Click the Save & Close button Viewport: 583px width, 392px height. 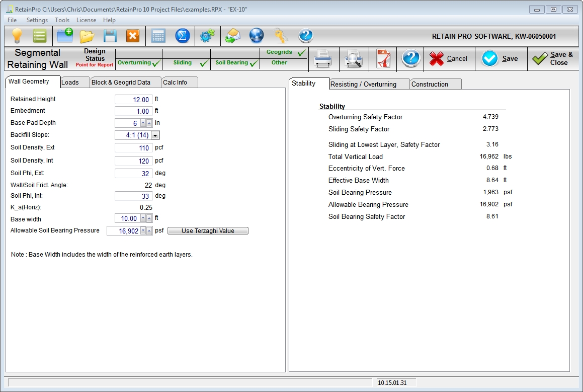pos(552,59)
